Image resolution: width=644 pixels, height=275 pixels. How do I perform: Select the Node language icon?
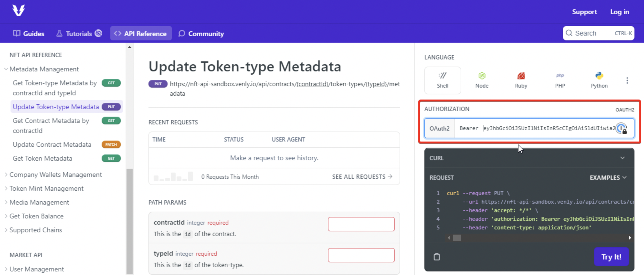click(x=481, y=80)
